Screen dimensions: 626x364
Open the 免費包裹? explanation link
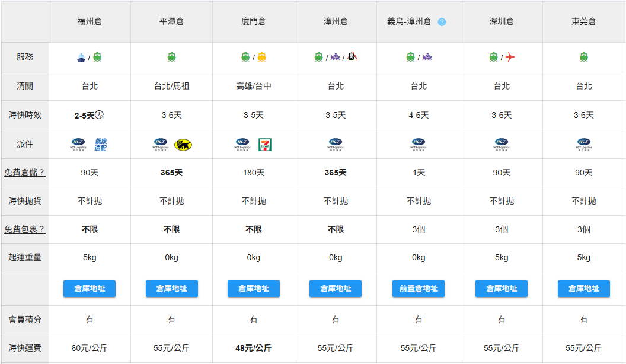[25, 229]
